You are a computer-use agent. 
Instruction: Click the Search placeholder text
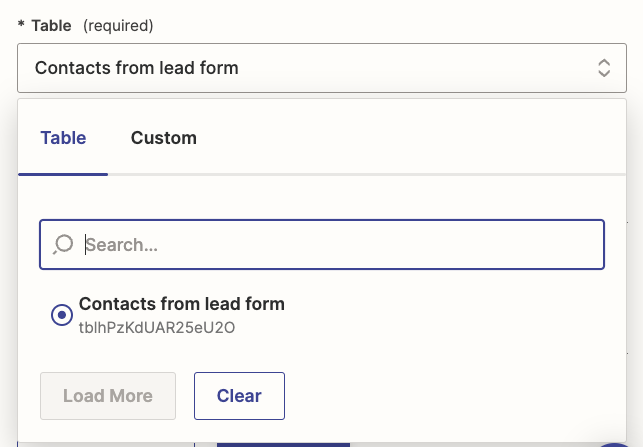click(121, 245)
